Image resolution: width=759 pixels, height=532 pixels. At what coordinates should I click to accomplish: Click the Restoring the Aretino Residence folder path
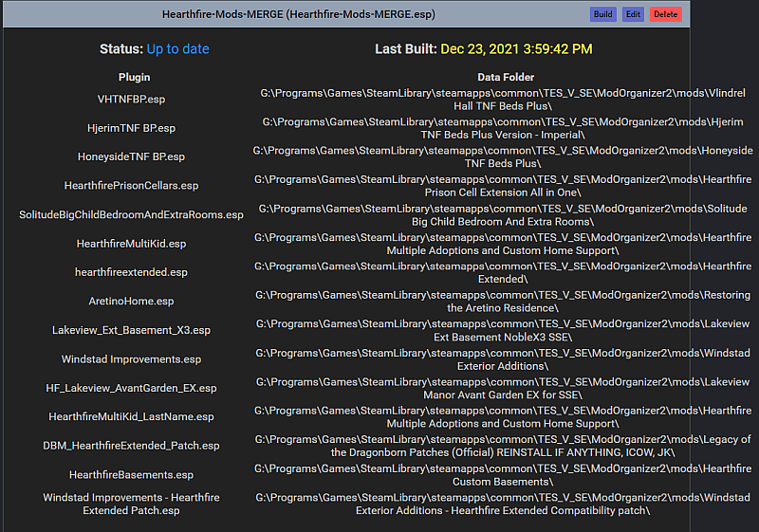pos(503,302)
